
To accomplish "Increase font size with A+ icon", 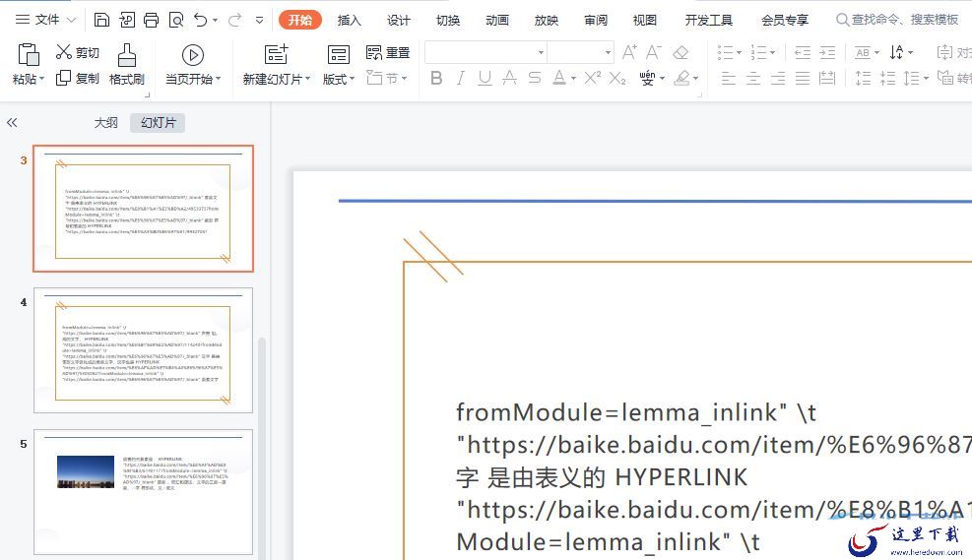I will [629, 52].
